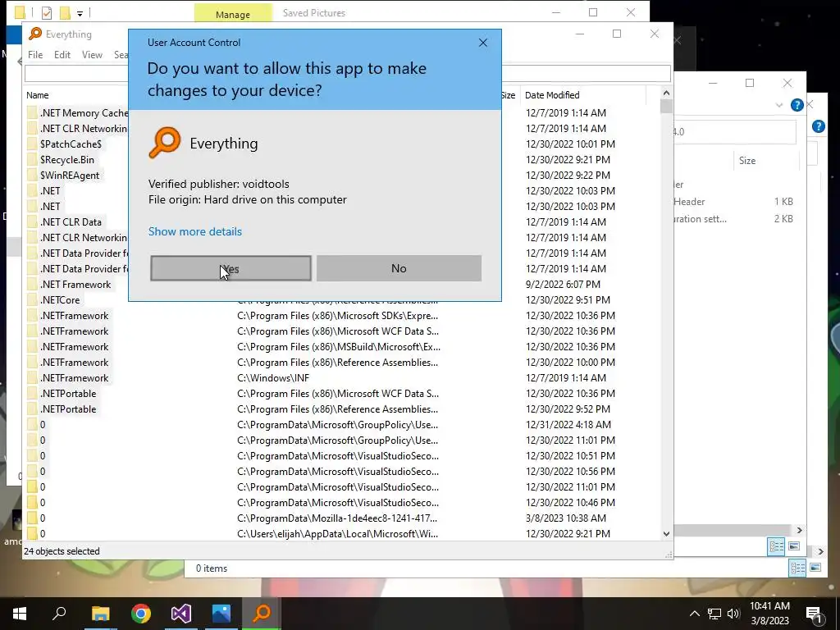Click the folder icon next to .NET Framework
The image size is (840, 630).
[32, 285]
